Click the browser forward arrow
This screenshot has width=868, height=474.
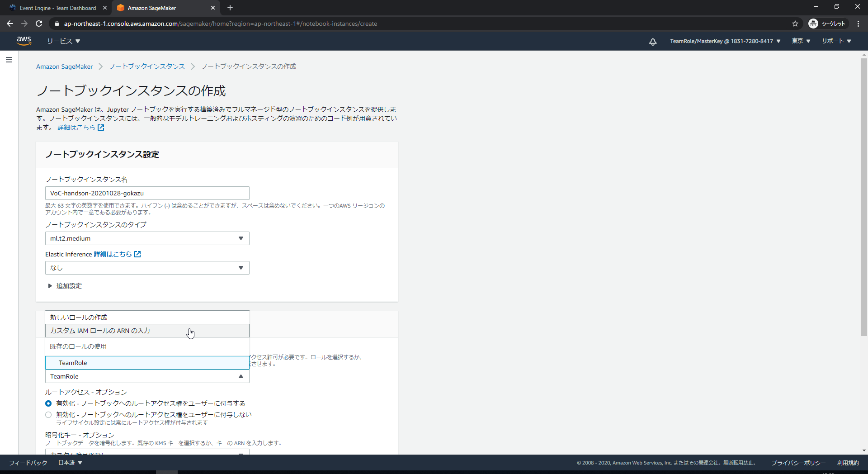24,24
